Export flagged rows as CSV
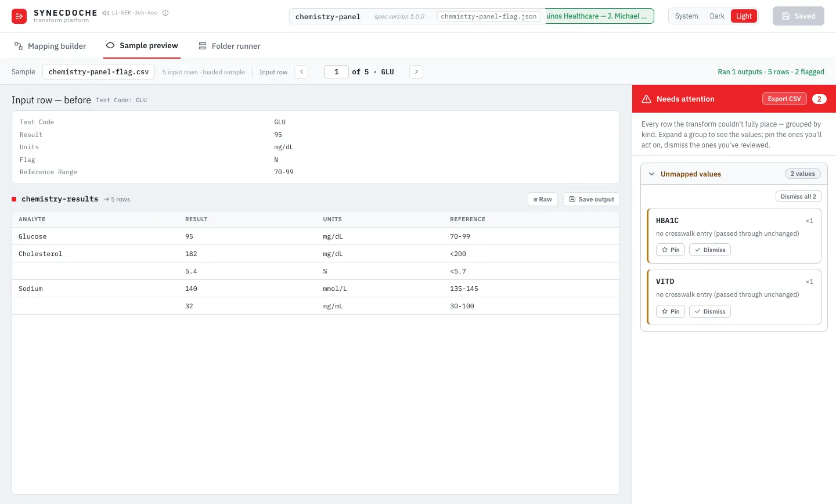The height and width of the screenshot is (504, 836). click(784, 99)
